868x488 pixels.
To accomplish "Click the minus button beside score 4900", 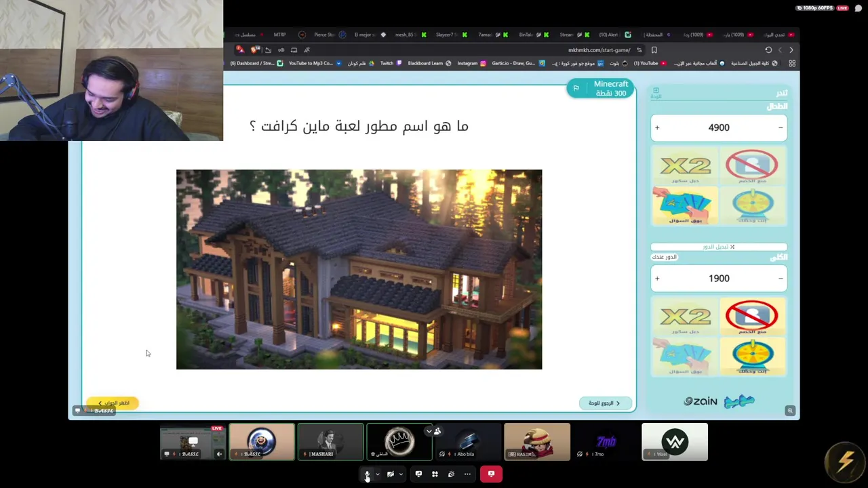I will [x=781, y=127].
